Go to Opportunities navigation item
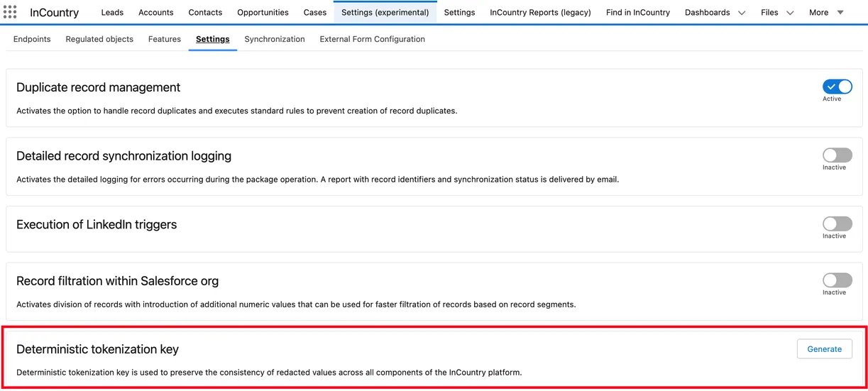 click(x=263, y=12)
